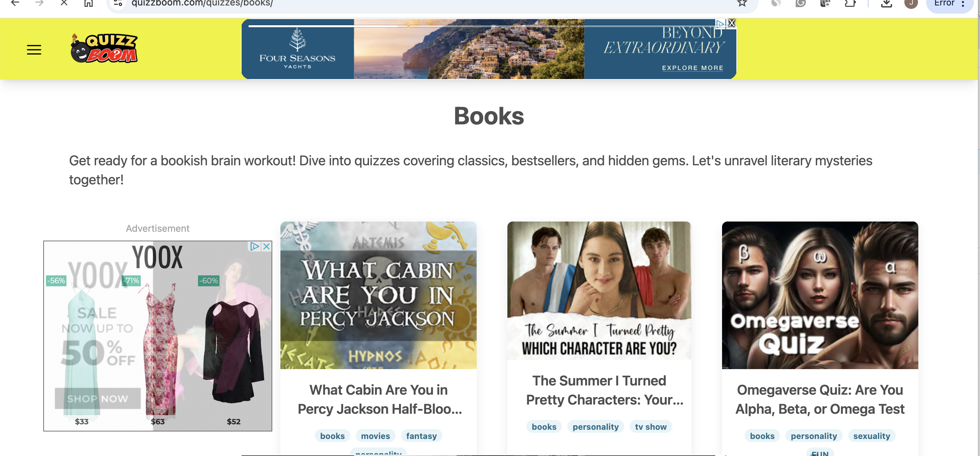Close the Four Seasons banner ad

(x=731, y=23)
